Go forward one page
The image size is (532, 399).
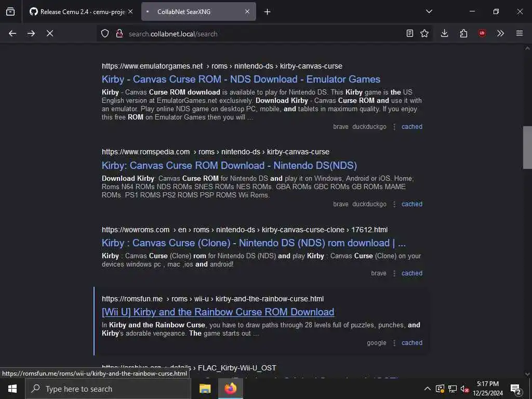click(31, 33)
